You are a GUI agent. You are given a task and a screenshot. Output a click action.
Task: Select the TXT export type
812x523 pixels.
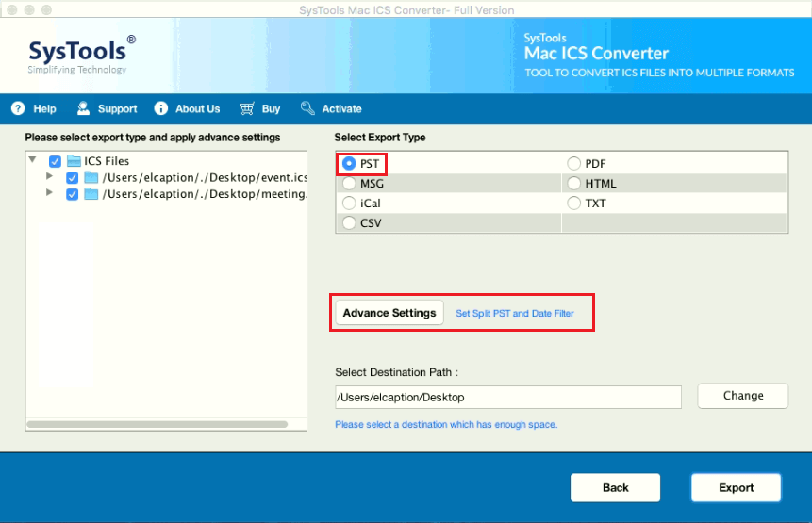point(573,203)
